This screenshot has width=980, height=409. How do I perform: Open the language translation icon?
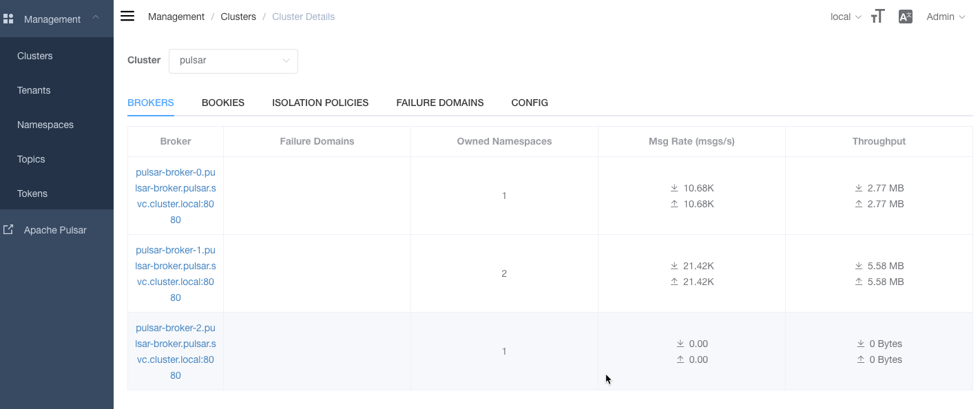[x=906, y=17]
